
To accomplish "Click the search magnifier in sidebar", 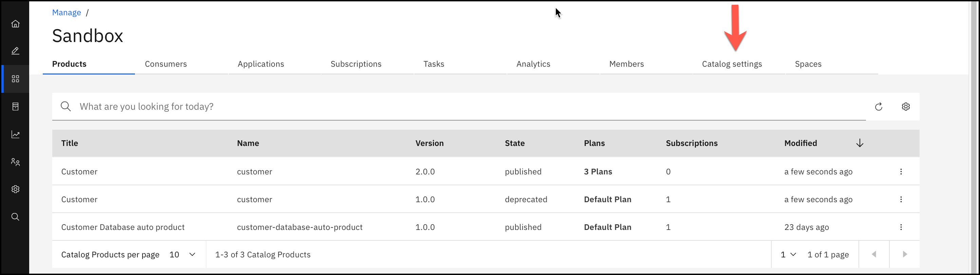I will [15, 217].
